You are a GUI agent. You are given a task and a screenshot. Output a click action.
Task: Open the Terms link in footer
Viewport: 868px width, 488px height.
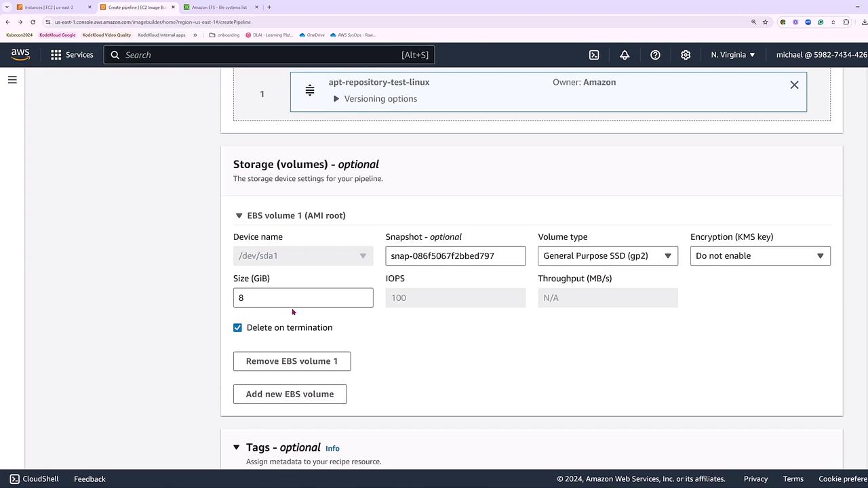(x=793, y=479)
